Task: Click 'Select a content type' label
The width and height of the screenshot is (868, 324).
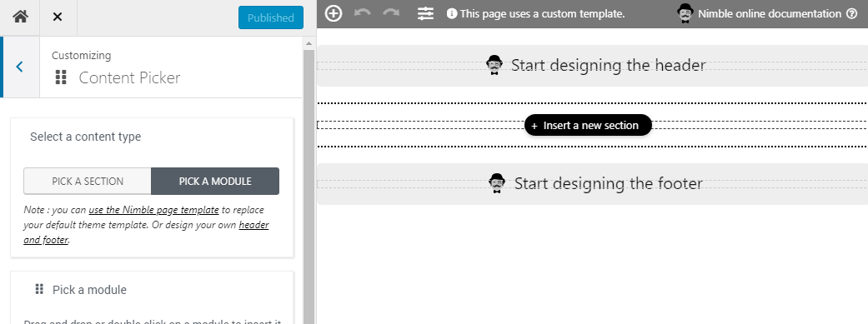Action: 85,137
